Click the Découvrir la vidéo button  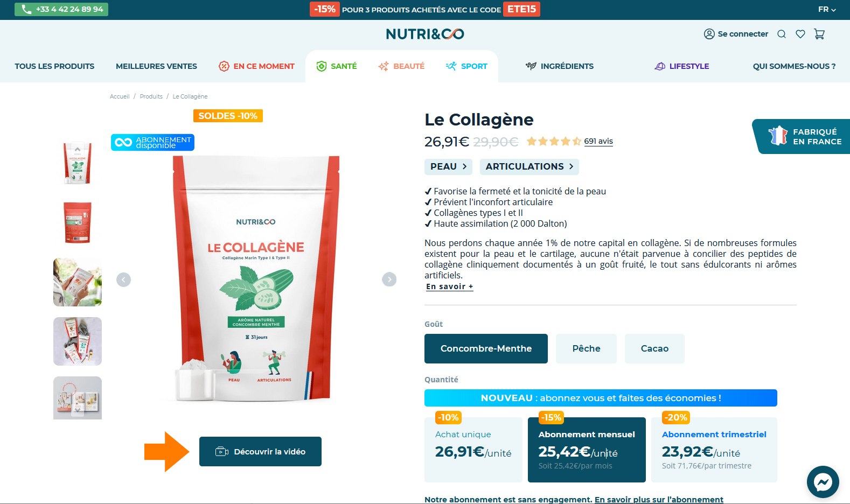click(260, 451)
